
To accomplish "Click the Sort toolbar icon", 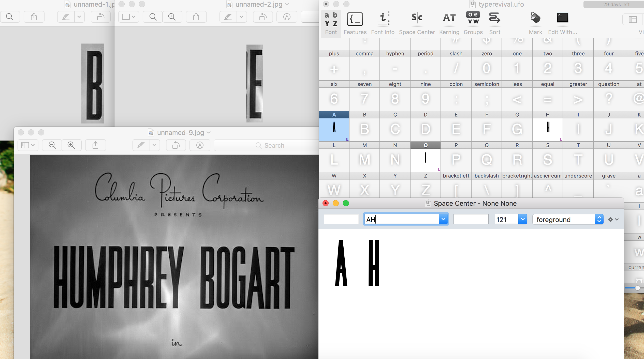I will [x=495, y=23].
